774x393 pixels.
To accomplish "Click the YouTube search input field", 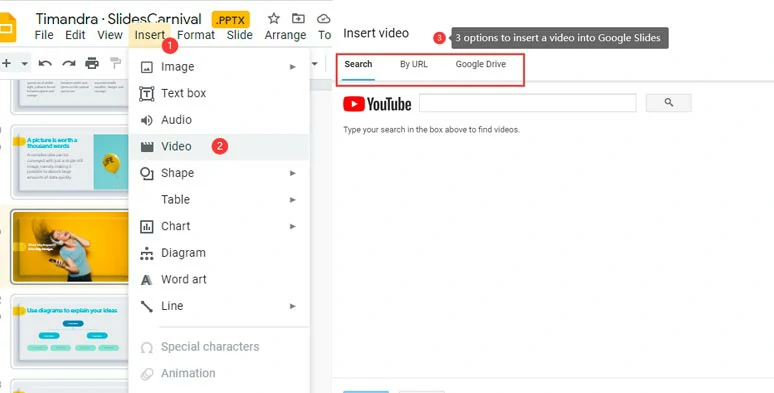I will point(528,103).
